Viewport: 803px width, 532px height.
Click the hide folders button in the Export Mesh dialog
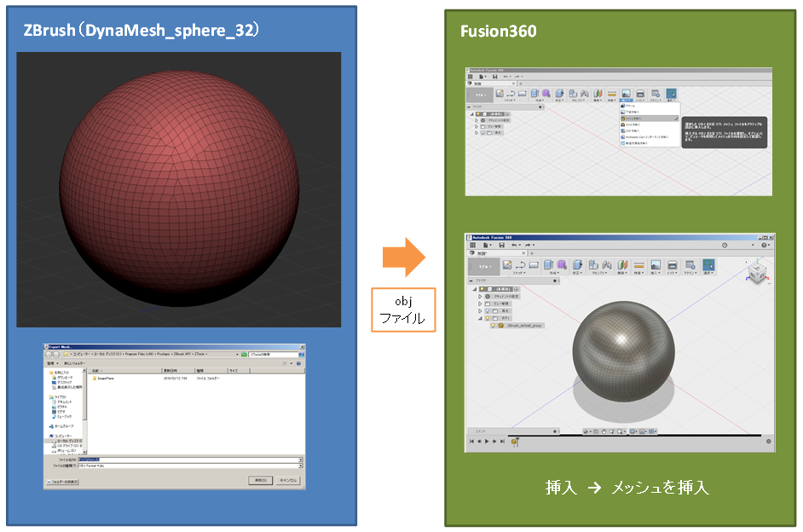pyautogui.click(x=62, y=483)
